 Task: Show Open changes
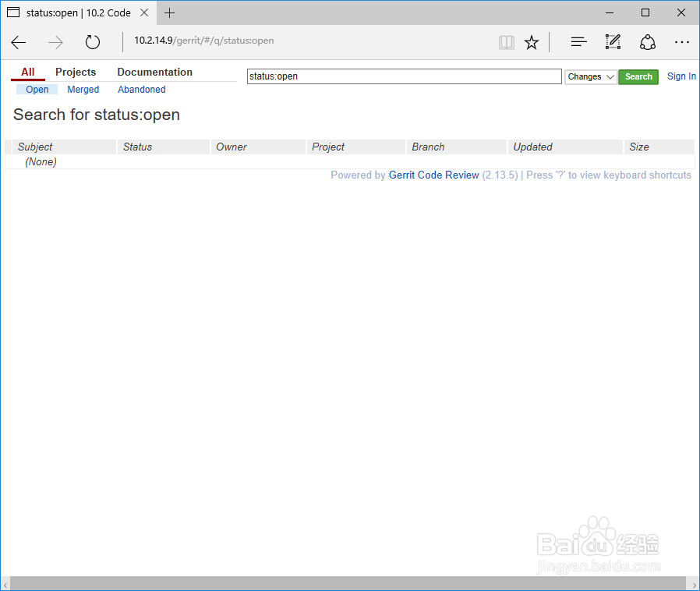37,90
